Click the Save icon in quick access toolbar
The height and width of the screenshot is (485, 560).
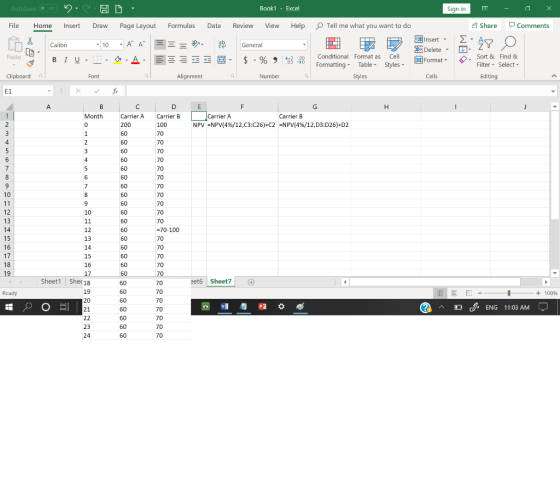pyautogui.click(x=104, y=9)
